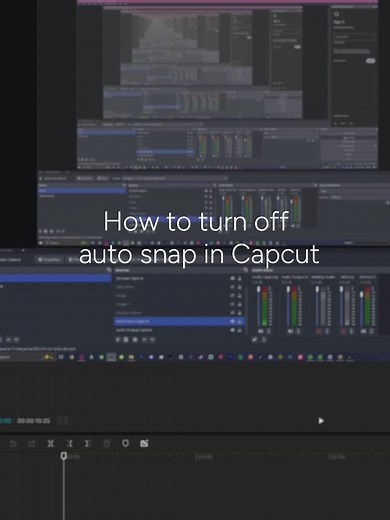Click the timeline playhead handle
The width and height of the screenshot is (390, 520).
[x=64, y=455]
